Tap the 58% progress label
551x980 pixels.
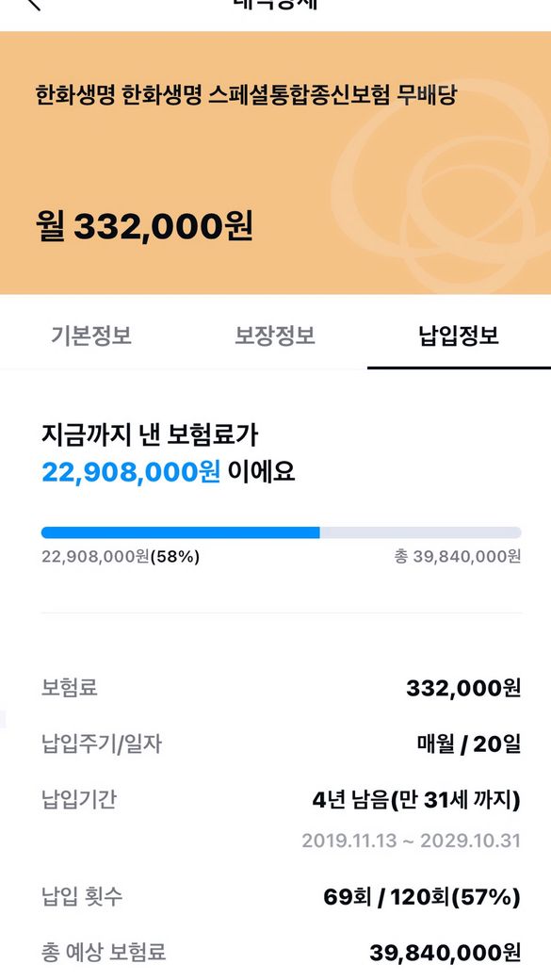[175, 556]
